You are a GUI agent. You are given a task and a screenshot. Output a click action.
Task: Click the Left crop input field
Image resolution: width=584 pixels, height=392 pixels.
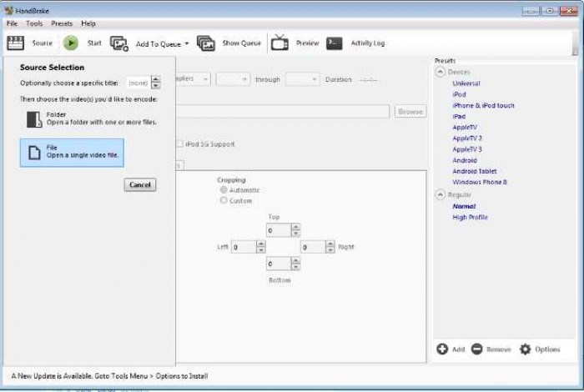pyautogui.click(x=244, y=247)
